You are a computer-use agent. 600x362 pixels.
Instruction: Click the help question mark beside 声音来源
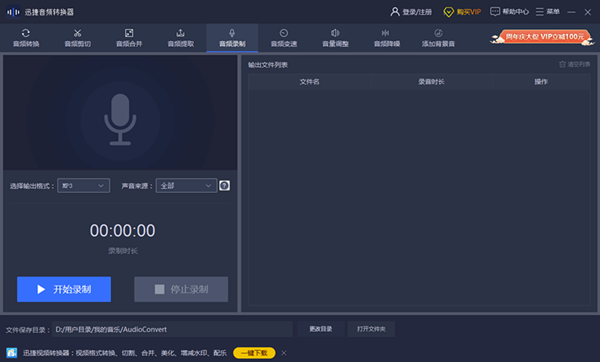tap(225, 186)
